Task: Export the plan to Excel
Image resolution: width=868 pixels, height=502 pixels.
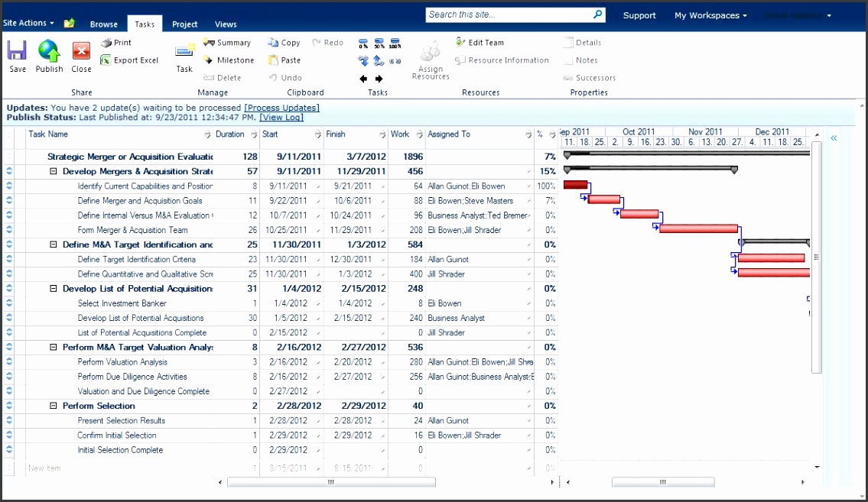Action: pos(129,60)
